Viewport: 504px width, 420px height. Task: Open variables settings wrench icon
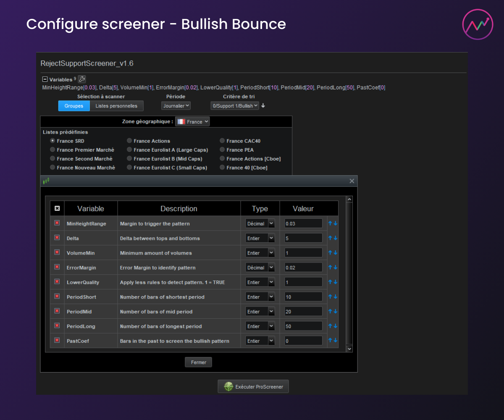point(82,79)
